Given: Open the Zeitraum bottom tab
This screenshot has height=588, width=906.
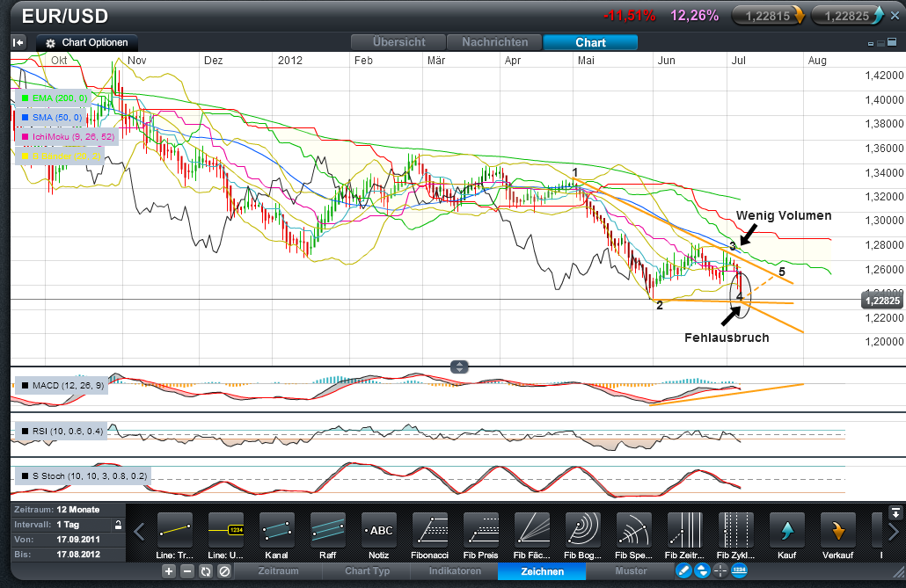Looking at the screenshot, I should pos(279,570).
